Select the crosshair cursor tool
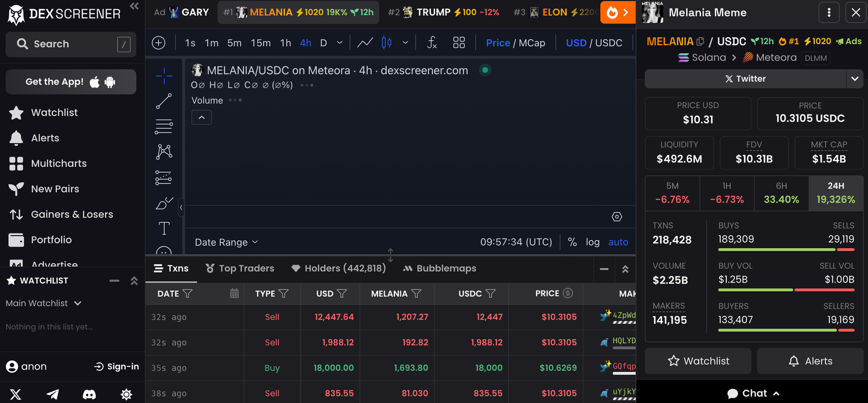Image resolution: width=868 pixels, height=403 pixels. coord(164,76)
